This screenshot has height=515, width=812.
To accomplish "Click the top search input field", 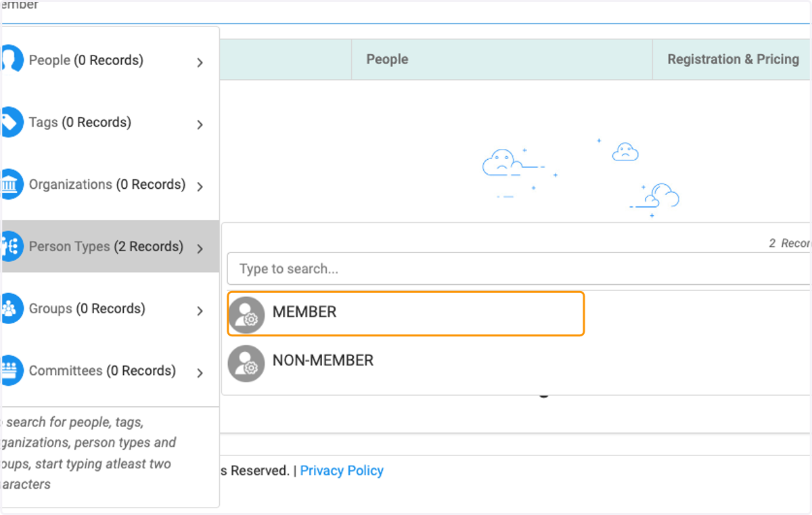I will click(x=406, y=12).
